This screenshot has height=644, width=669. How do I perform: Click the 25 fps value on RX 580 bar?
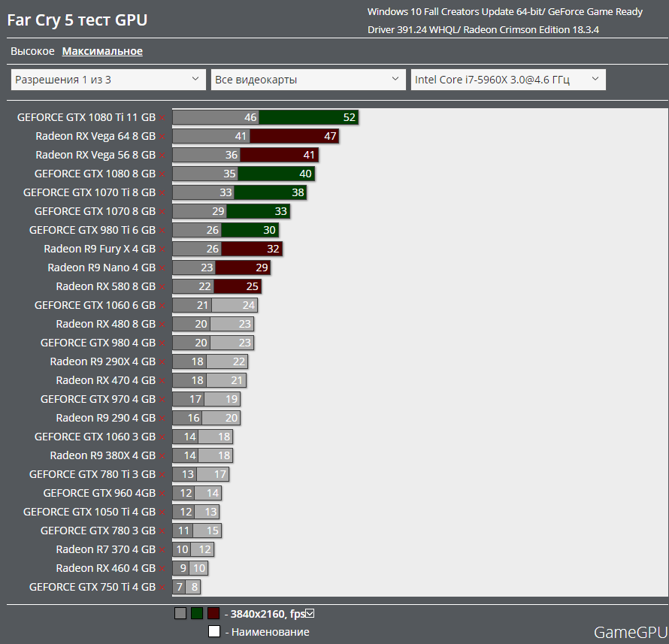pos(252,286)
